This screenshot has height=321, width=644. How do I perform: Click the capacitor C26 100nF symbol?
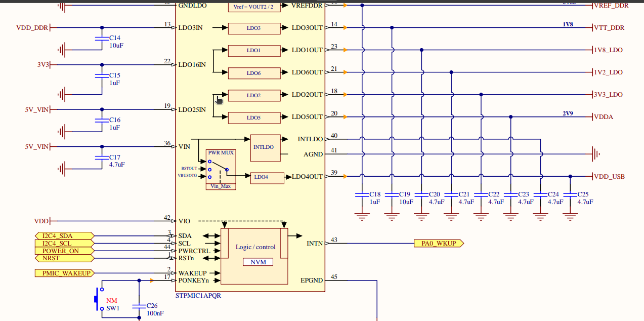coord(138,307)
